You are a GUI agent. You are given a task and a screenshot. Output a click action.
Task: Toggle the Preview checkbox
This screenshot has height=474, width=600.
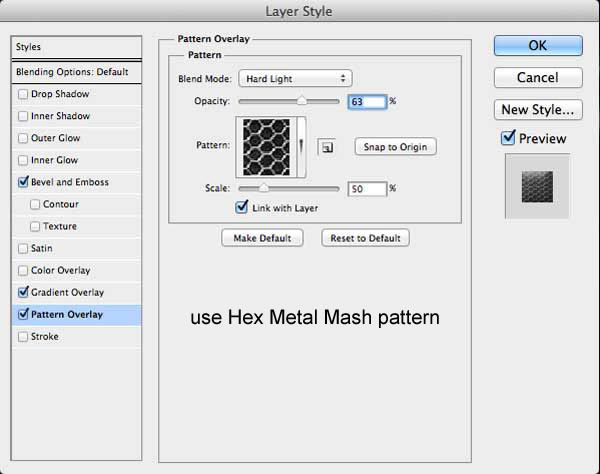508,138
